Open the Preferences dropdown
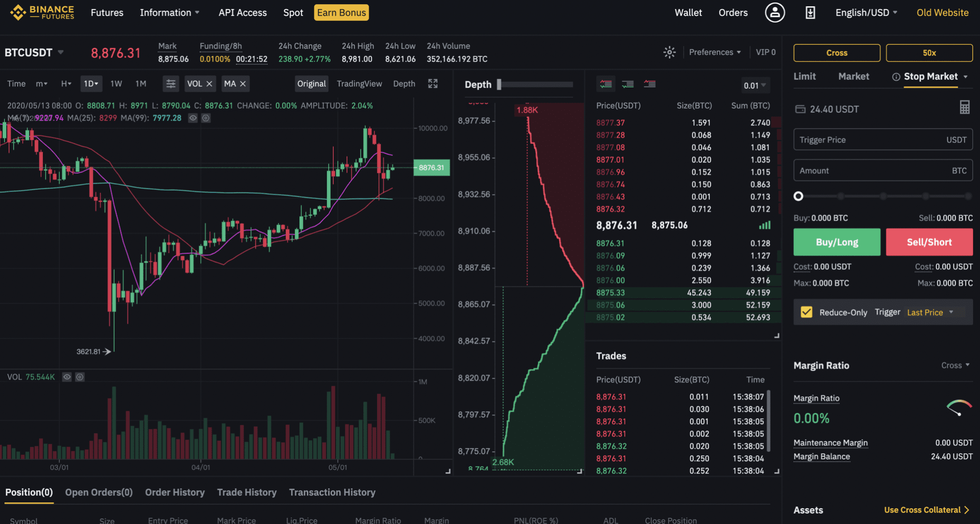Image resolution: width=980 pixels, height=524 pixels. coord(715,52)
